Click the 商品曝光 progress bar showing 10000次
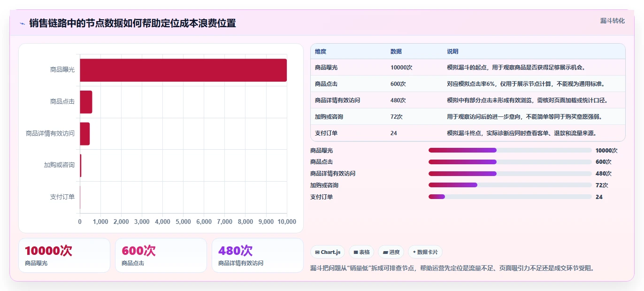The height and width of the screenshot is (291, 644). pyautogui.click(x=510, y=150)
